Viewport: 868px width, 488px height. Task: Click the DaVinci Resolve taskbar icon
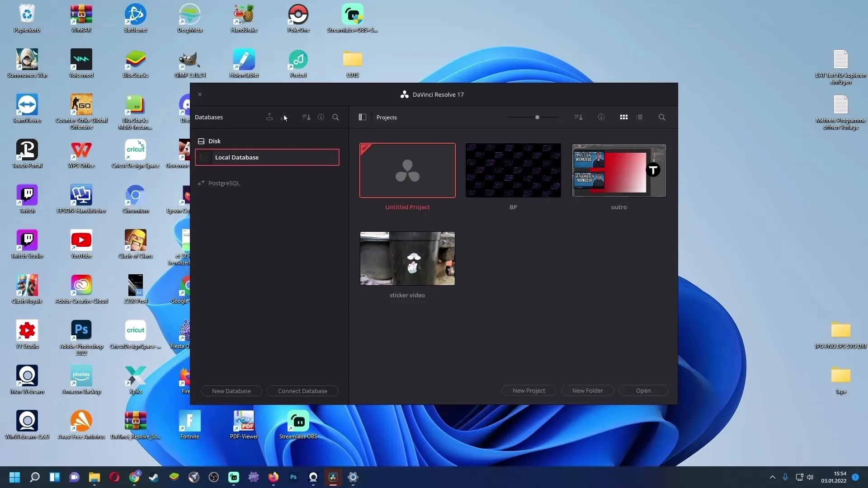coord(333,477)
